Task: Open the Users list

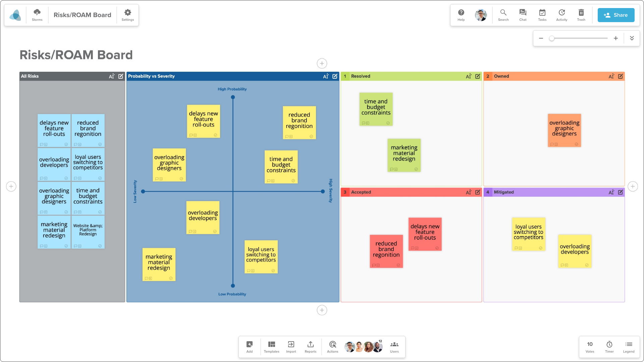Action: point(394,347)
